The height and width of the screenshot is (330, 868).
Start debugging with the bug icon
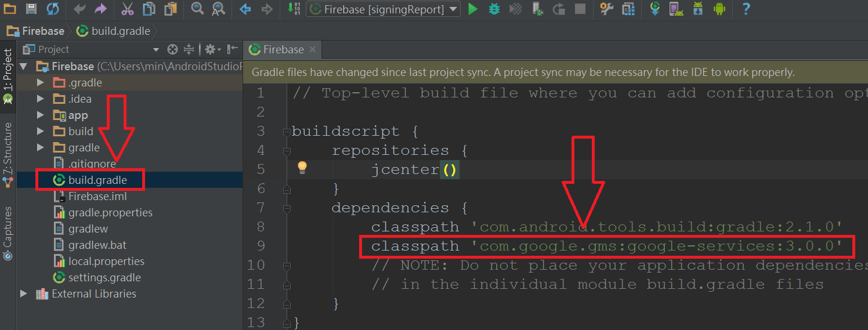(494, 9)
